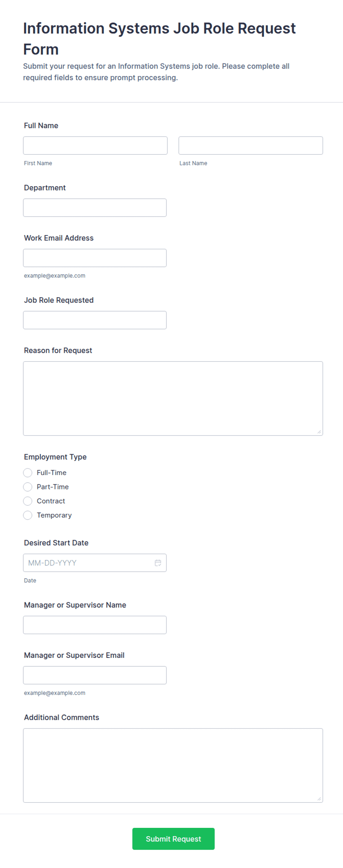Image resolution: width=343 pixels, height=868 pixels.
Task: Select the Work Email Address field
Action: pos(95,258)
